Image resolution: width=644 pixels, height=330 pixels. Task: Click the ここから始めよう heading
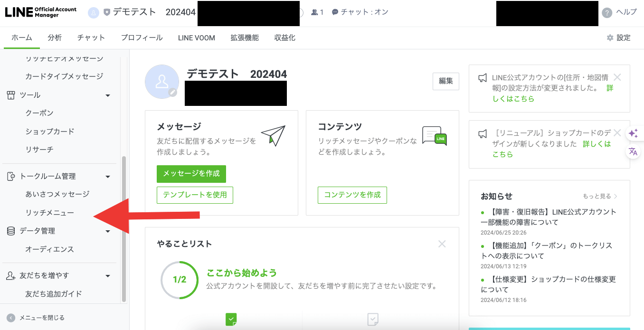click(x=242, y=273)
